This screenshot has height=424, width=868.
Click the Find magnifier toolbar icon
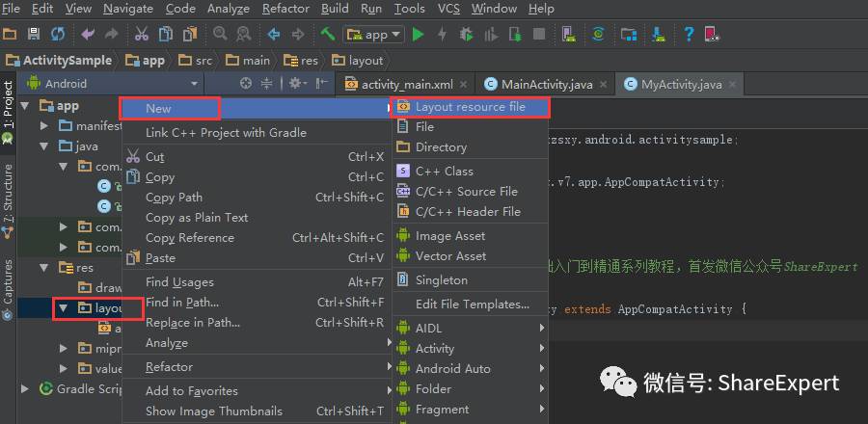(220, 35)
